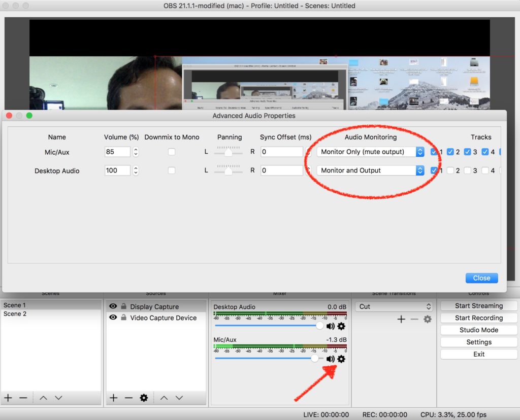Click Mic/Aux mixer volume slider

click(x=269, y=359)
